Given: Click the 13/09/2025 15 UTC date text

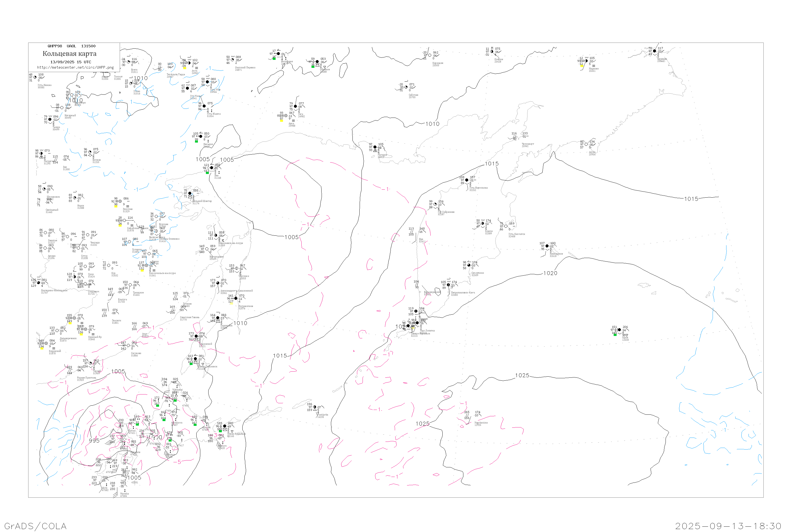Looking at the screenshot, I should pos(70,62).
